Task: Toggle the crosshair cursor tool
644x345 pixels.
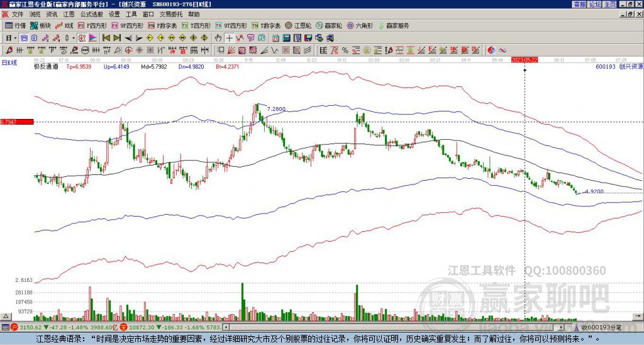Action: (x=230, y=38)
